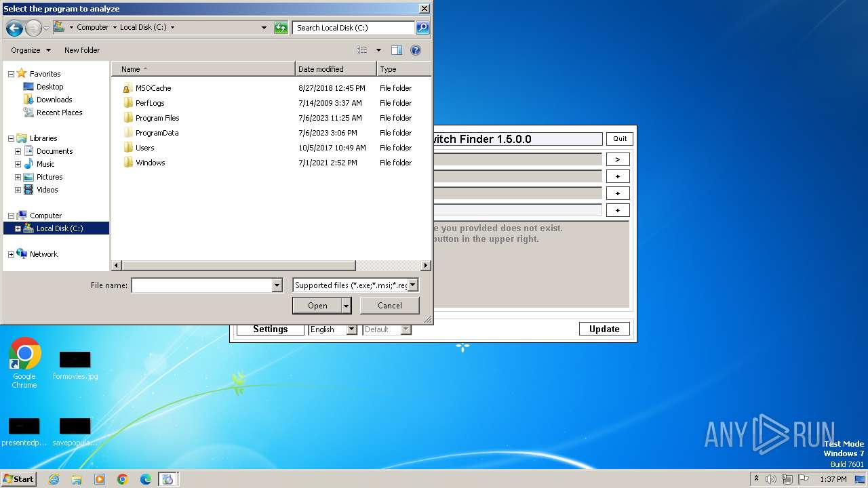Expand the Pictures library
This screenshot has height=488, width=868.
pyautogui.click(x=18, y=177)
